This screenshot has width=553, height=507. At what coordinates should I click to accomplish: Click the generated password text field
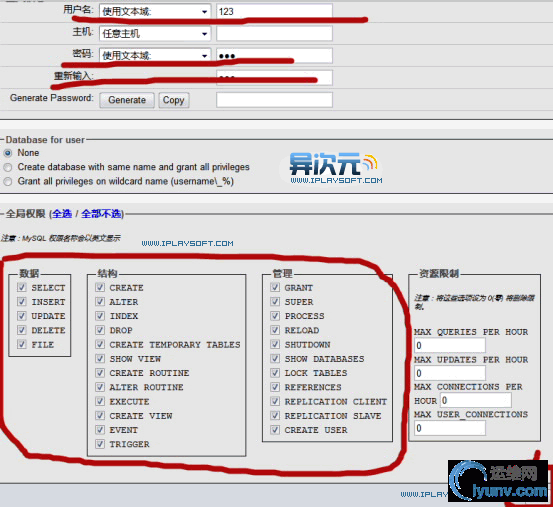click(274, 100)
